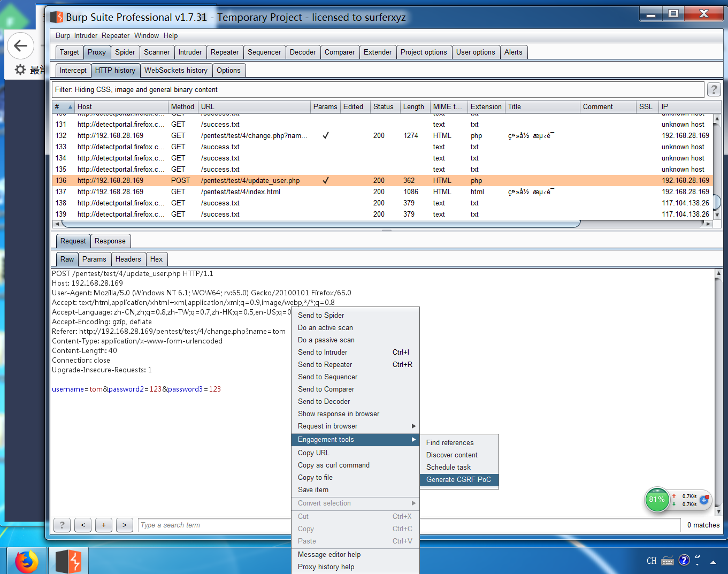Click the settings gear icon in browser

(20, 70)
